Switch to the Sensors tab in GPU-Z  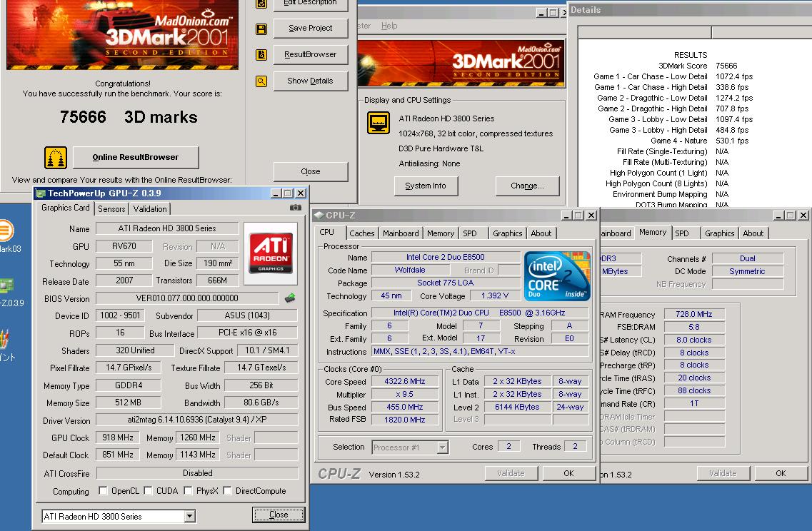[111, 209]
